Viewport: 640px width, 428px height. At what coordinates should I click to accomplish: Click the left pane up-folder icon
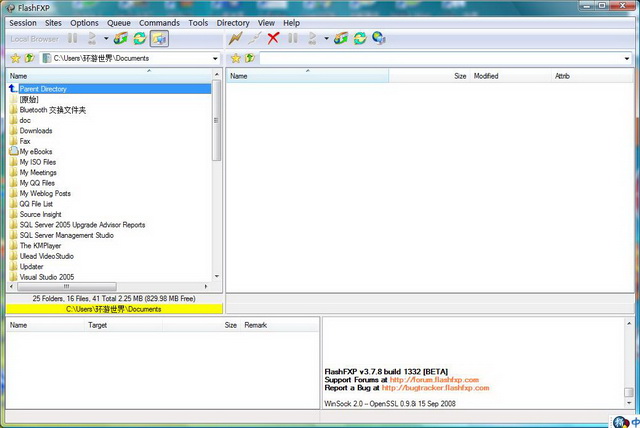point(29,58)
